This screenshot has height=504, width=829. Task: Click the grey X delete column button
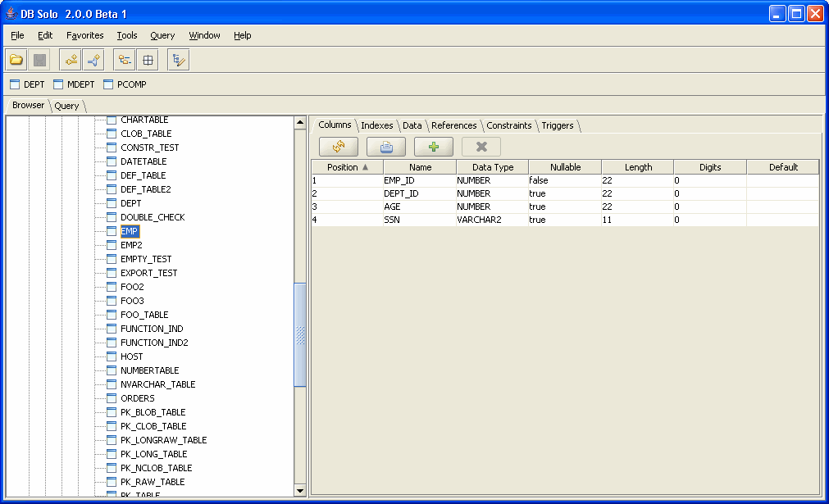[x=481, y=147]
